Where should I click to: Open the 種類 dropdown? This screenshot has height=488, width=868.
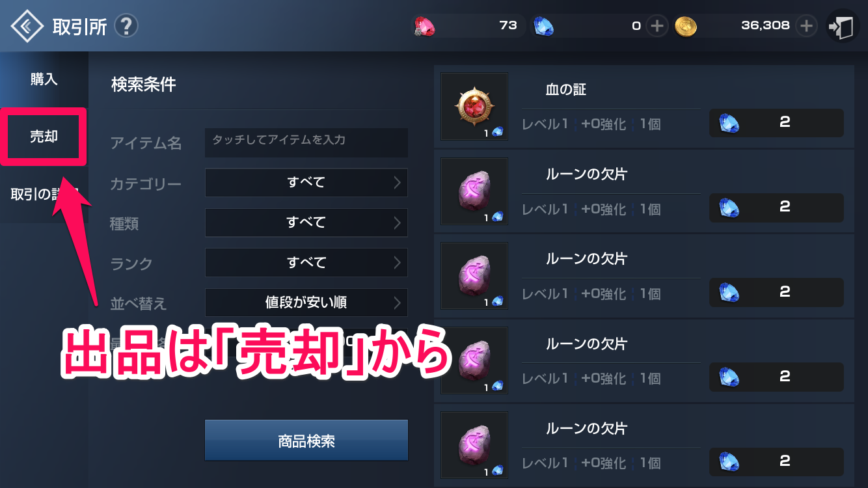click(x=306, y=223)
